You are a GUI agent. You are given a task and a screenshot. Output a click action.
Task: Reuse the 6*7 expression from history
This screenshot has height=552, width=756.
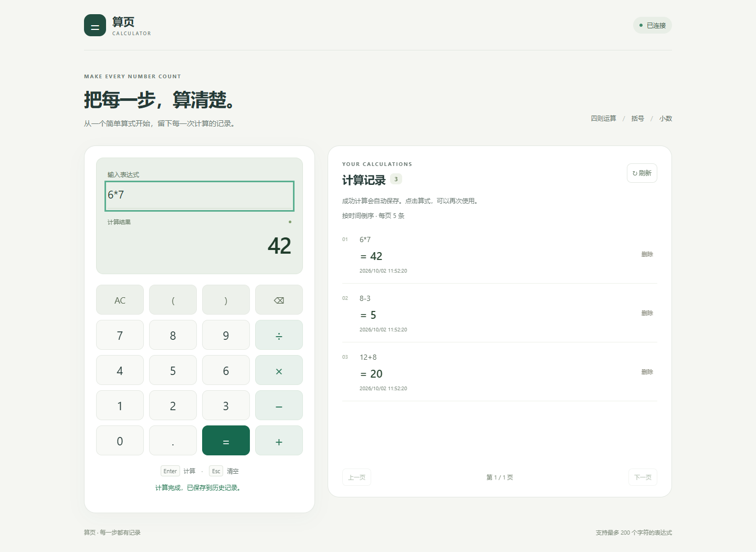click(365, 239)
